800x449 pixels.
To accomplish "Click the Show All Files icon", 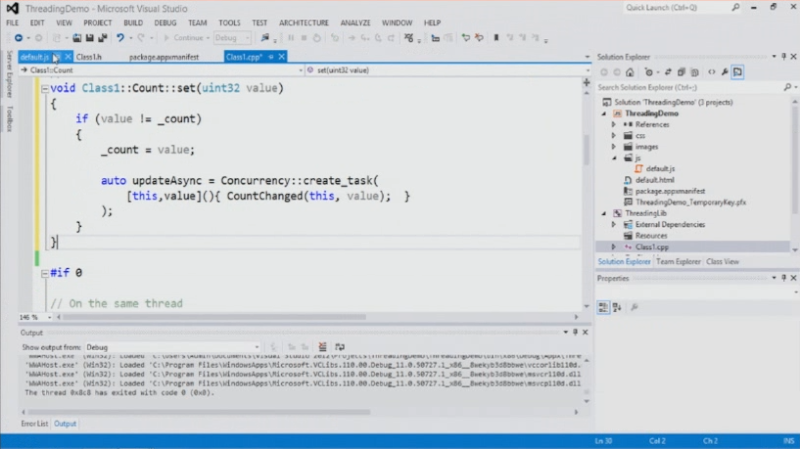I will [694, 72].
